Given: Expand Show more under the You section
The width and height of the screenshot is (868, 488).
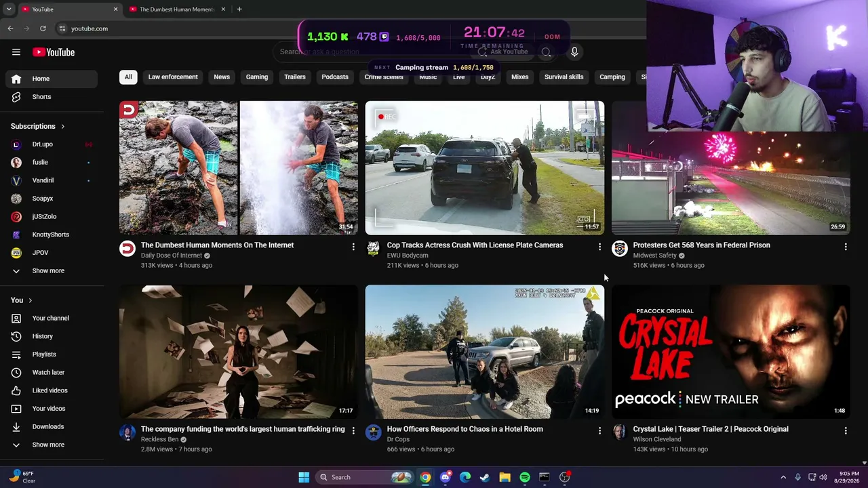Looking at the screenshot, I should [52, 445].
